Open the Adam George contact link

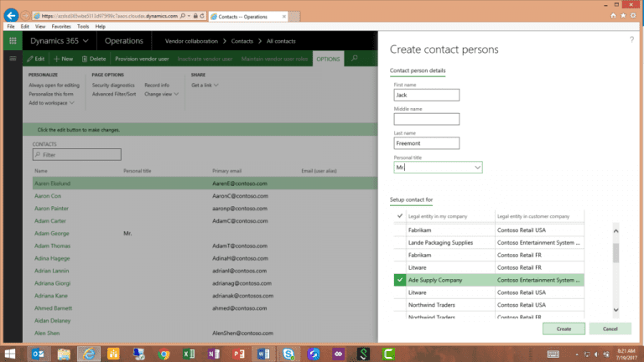tap(52, 233)
